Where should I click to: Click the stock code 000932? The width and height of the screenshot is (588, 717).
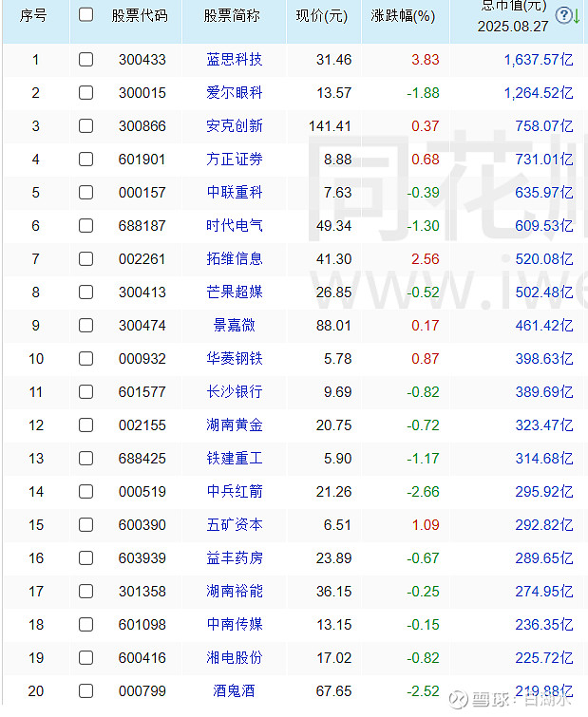pos(142,359)
